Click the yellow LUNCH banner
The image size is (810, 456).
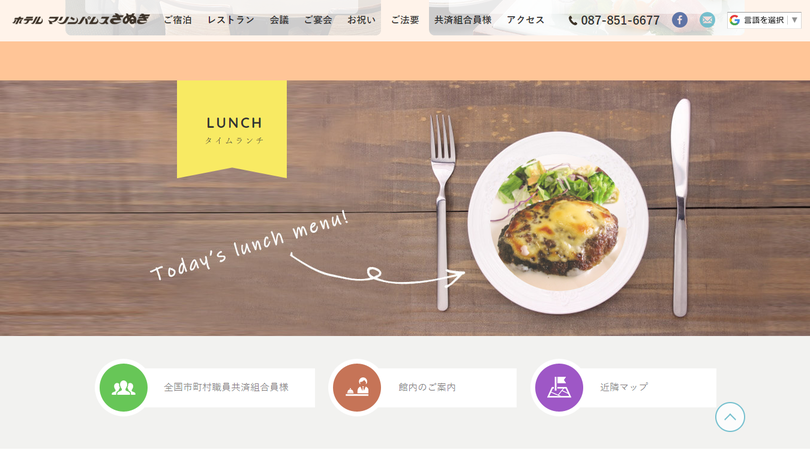pos(232,129)
